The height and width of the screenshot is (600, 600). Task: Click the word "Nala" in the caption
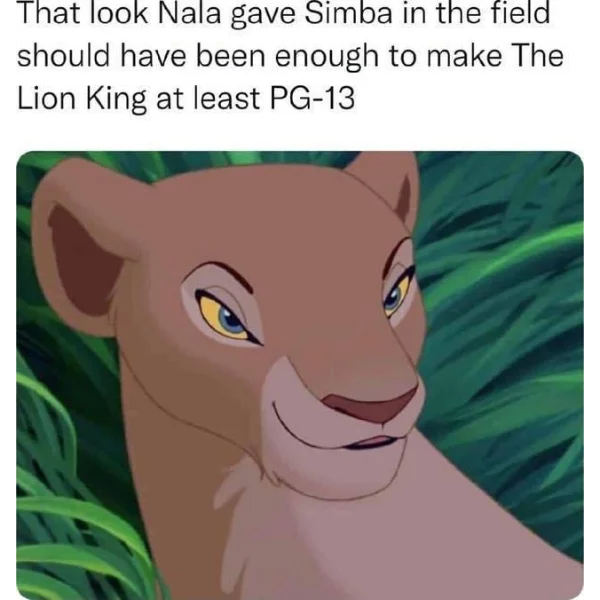click(x=189, y=12)
